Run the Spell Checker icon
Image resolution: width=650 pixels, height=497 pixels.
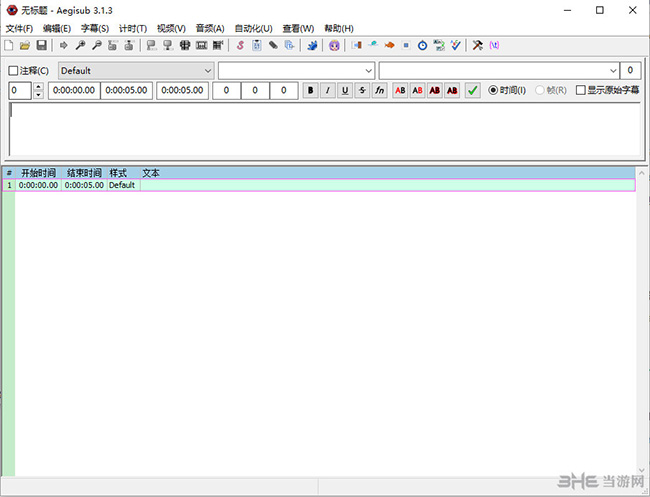click(455, 45)
